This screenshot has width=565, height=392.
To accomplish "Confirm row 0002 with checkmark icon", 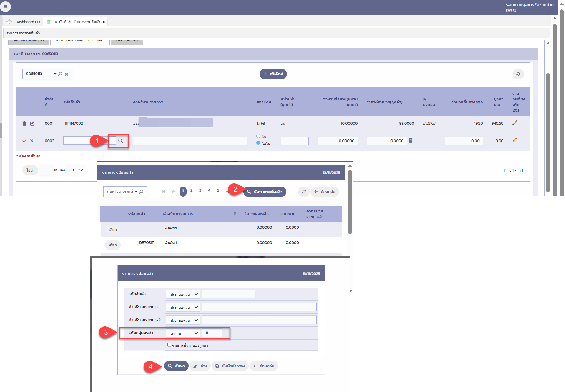I will 24,141.
